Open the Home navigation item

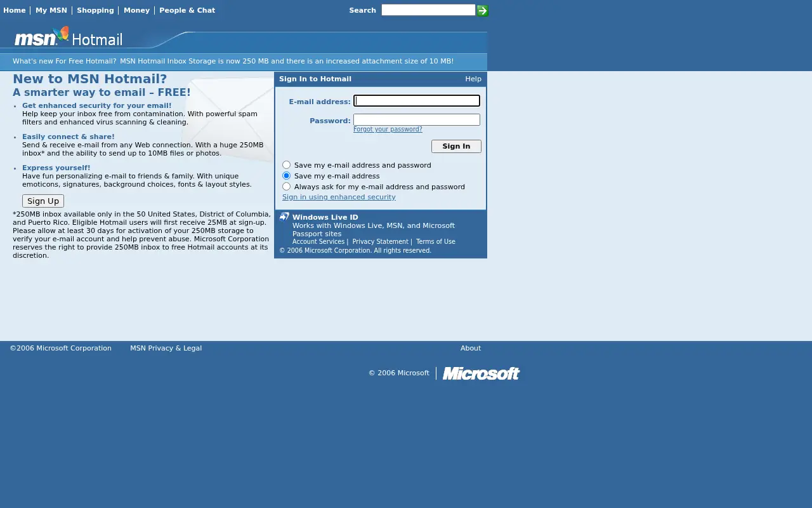coord(14,10)
